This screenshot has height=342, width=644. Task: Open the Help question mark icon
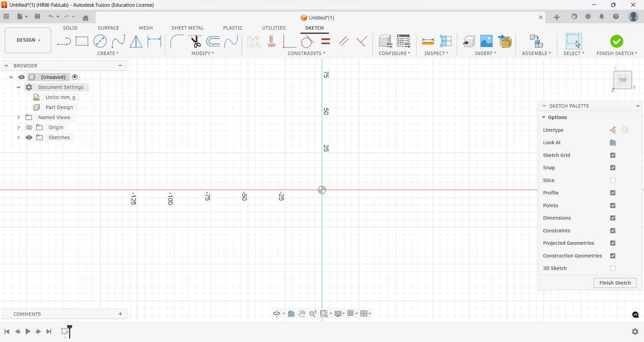(616, 17)
